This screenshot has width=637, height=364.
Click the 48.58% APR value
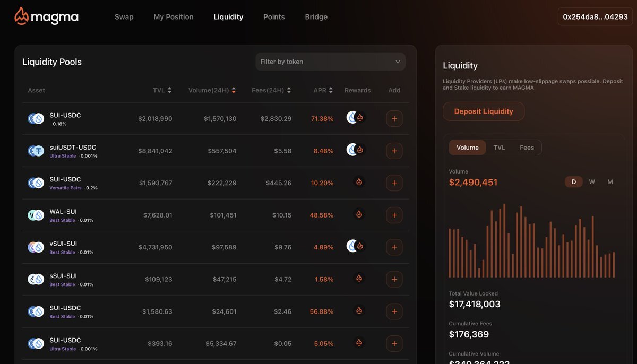click(322, 215)
